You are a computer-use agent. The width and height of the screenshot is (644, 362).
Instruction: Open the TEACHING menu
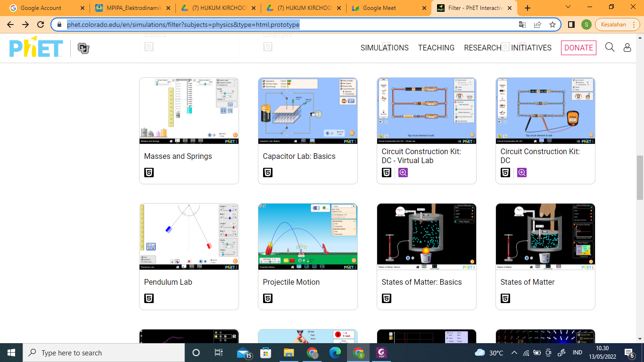click(436, 48)
